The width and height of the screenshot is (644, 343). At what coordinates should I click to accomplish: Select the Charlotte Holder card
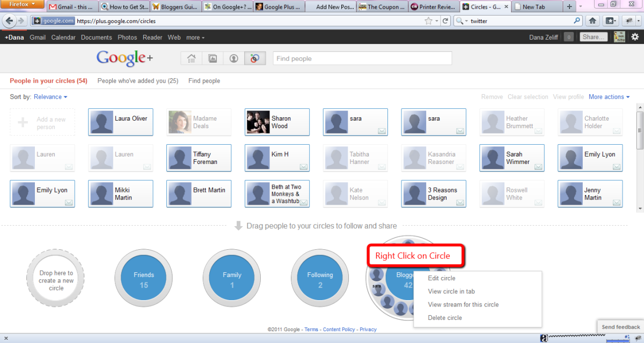(x=591, y=122)
